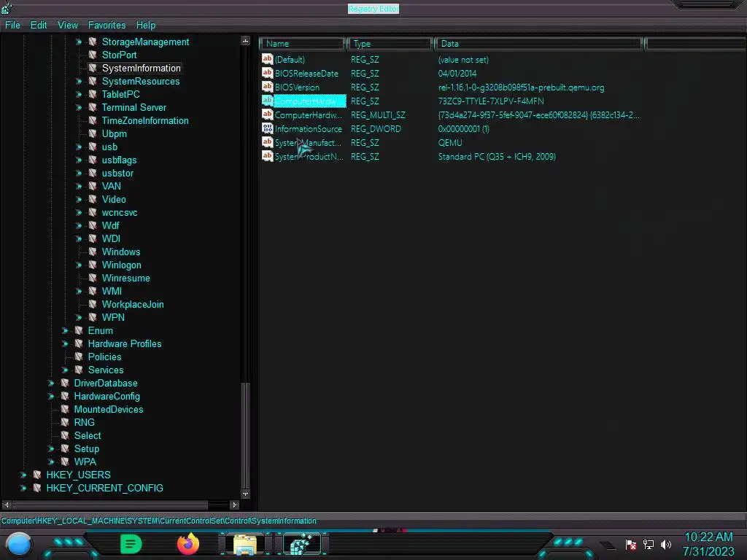Open the network tray icon
The image size is (747, 560).
[649, 544]
